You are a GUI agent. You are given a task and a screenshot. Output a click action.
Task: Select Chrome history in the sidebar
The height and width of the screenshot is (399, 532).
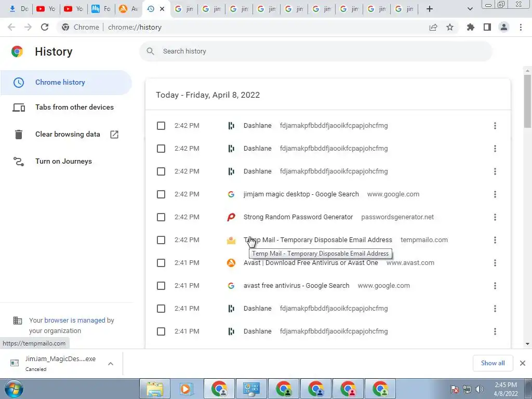[x=66, y=83]
